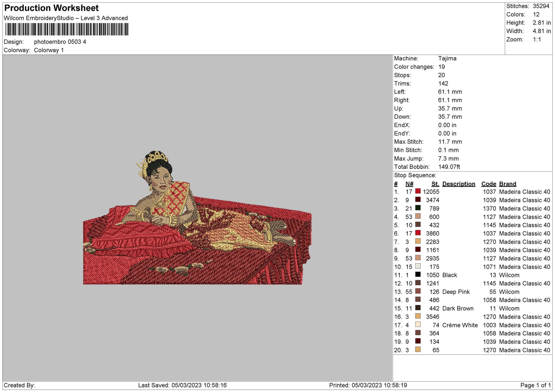Click the 'Left:' 61.1 mm value

(x=450, y=92)
